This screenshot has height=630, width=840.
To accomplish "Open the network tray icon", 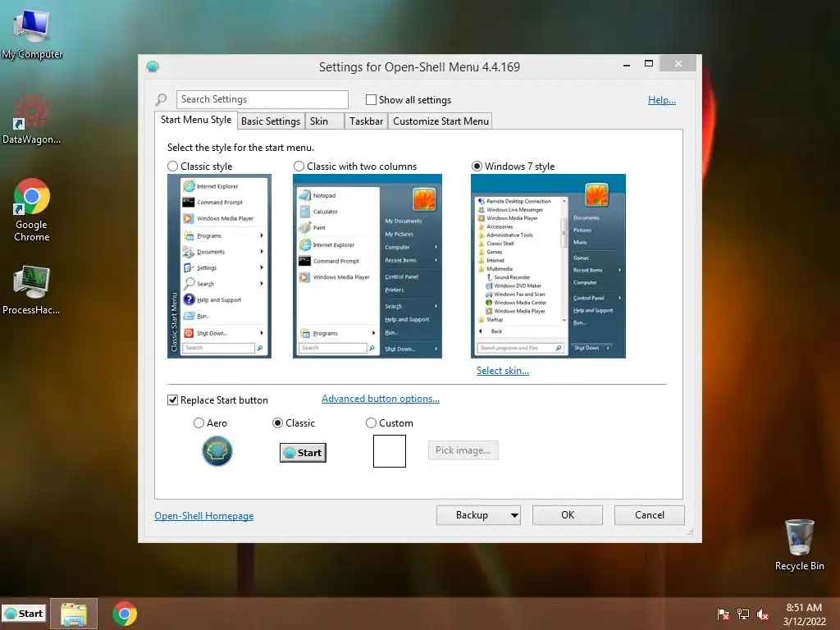I will click(x=743, y=614).
